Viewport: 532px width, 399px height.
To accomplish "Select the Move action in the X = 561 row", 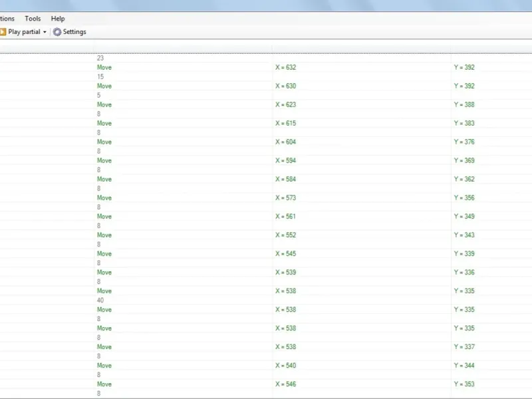I will point(104,217).
